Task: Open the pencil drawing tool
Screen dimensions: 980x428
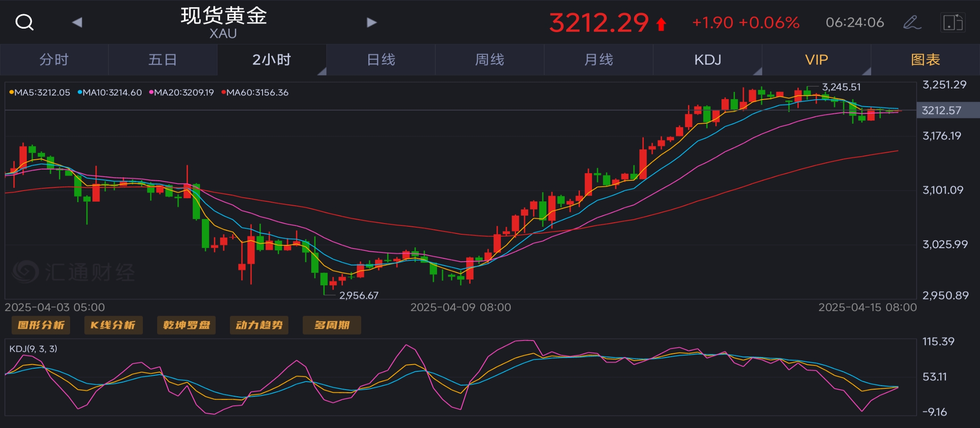Action: [x=911, y=22]
